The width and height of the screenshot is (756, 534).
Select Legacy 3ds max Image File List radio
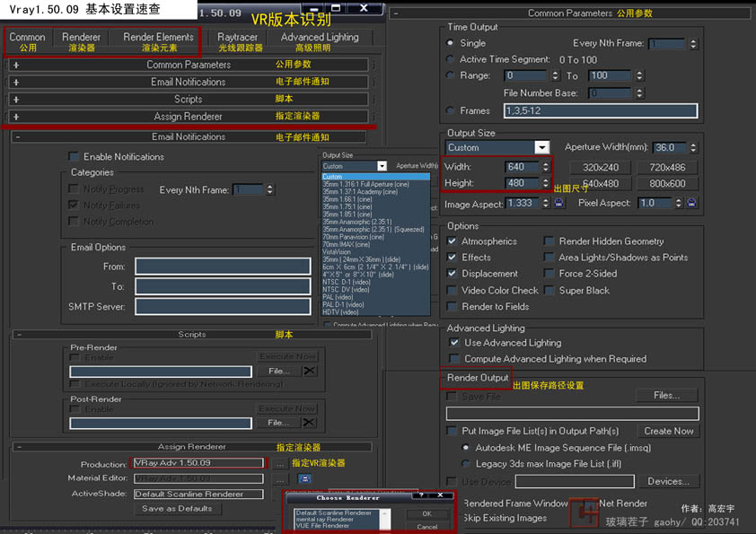pyautogui.click(x=466, y=464)
